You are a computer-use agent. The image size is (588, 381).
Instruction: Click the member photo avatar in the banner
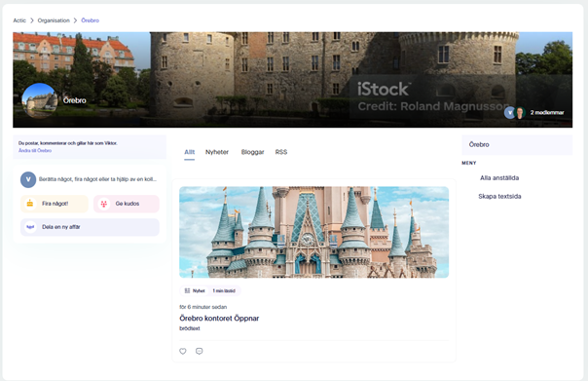pos(520,113)
